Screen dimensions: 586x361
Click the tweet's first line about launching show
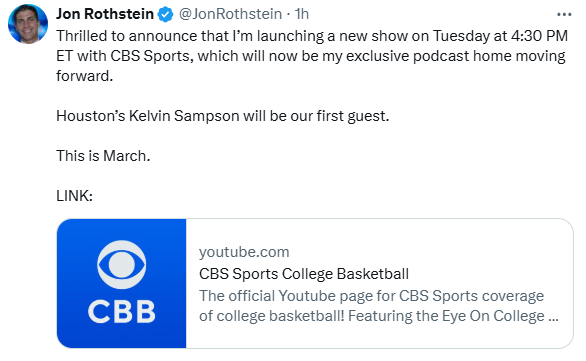point(312,36)
